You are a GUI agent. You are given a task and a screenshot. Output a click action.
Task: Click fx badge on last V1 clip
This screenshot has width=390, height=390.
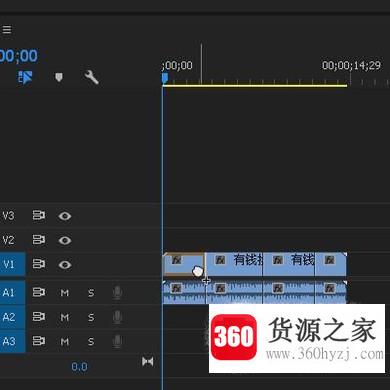(329, 260)
